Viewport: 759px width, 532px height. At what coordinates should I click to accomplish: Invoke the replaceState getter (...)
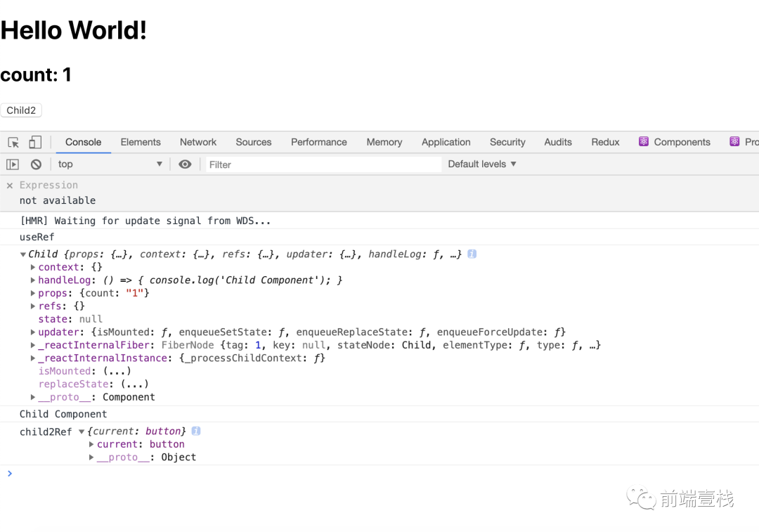[134, 384]
